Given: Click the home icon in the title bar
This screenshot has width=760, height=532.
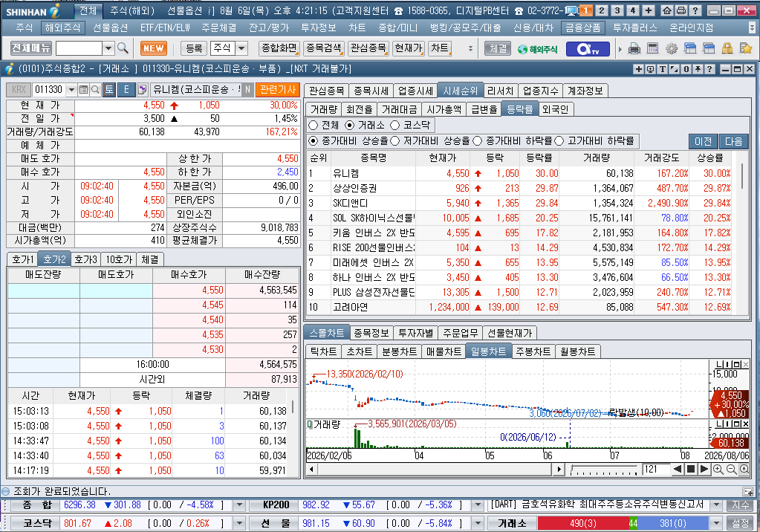Looking at the screenshot, I should [x=667, y=10].
